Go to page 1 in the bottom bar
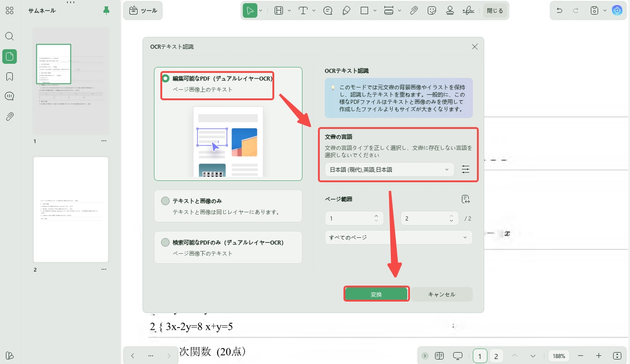 pyautogui.click(x=480, y=356)
